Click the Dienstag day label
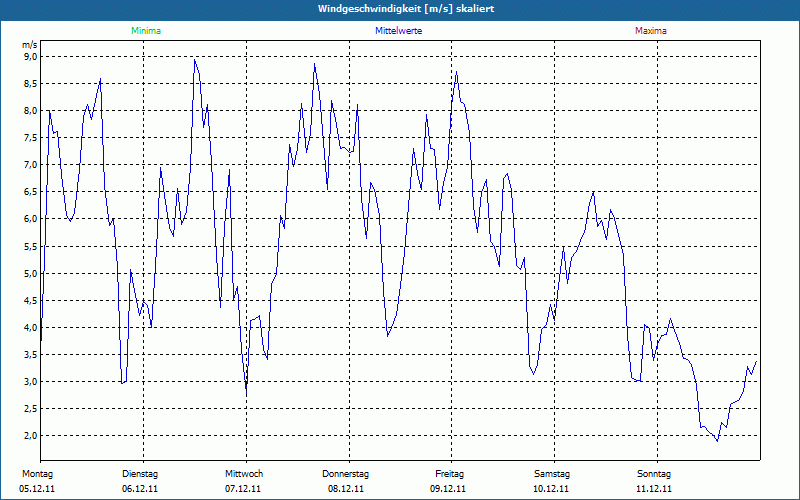This screenshot has height=500, width=800. [140, 474]
